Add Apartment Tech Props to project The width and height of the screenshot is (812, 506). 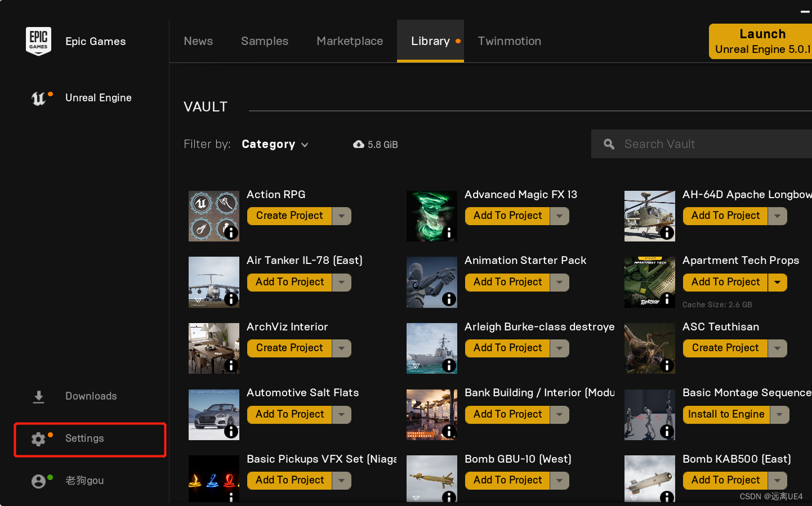(x=725, y=283)
